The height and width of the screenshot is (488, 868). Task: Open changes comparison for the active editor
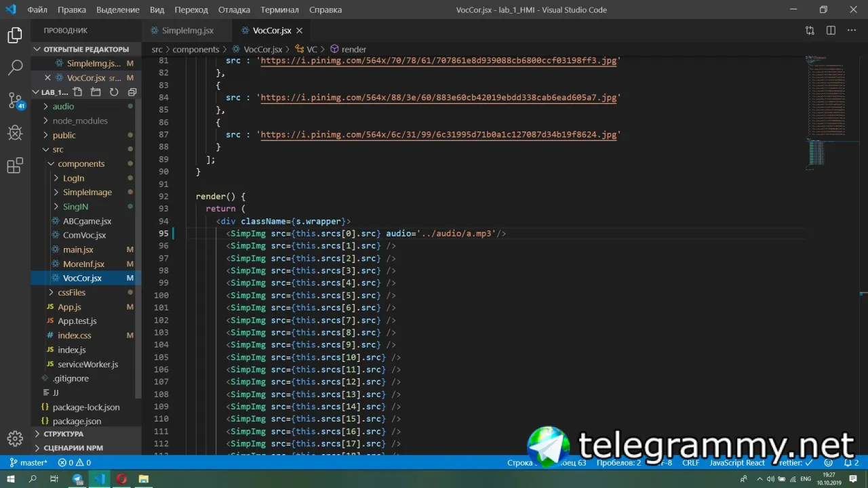(x=810, y=30)
